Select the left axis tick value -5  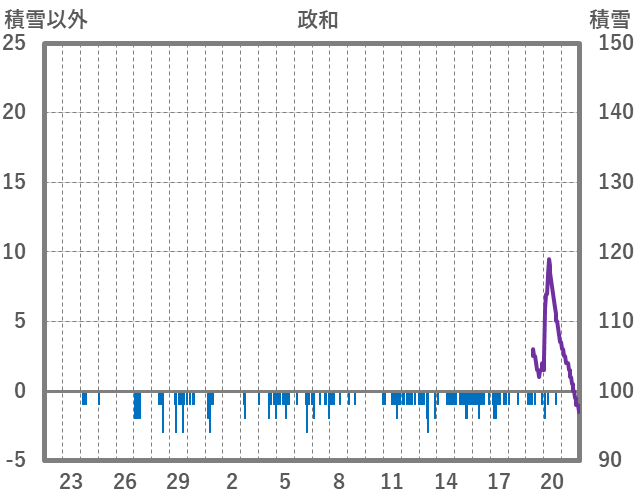[x=14, y=461]
